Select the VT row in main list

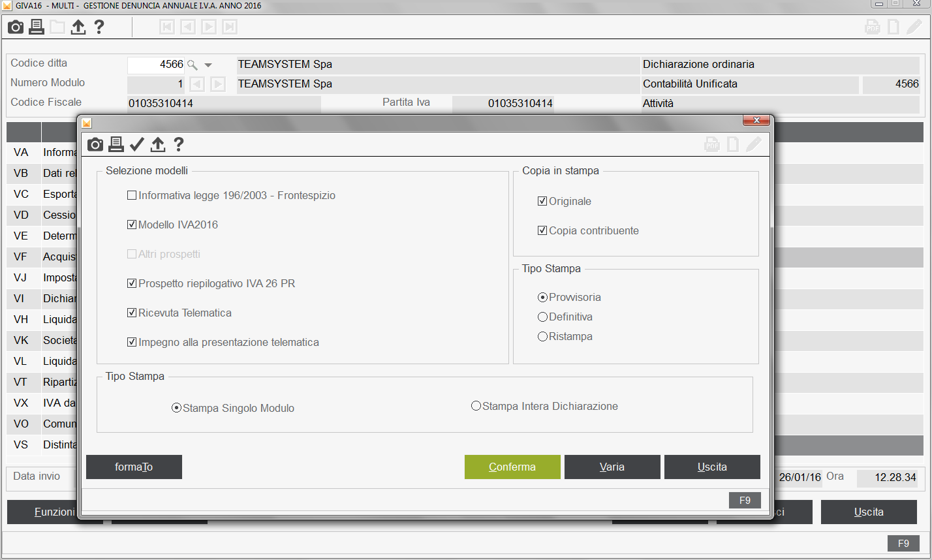click(42, 382)
